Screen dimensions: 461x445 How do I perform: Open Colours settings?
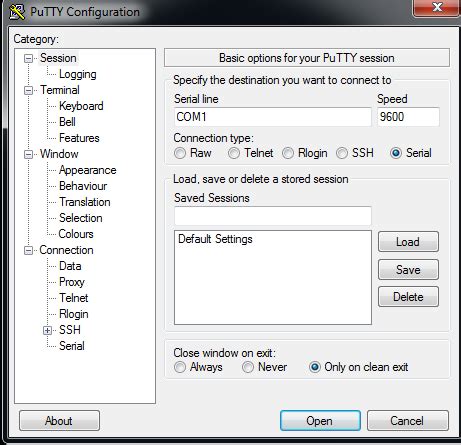76,234
